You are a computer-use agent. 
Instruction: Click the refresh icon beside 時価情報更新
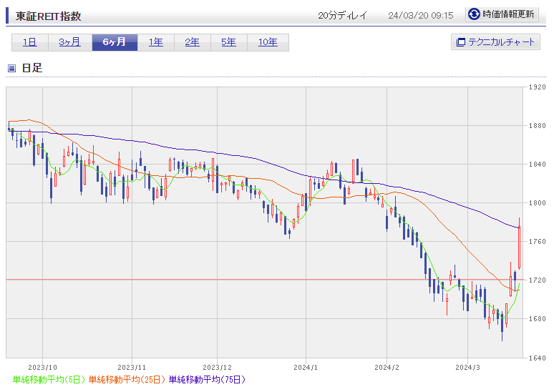tap(474, 14)
